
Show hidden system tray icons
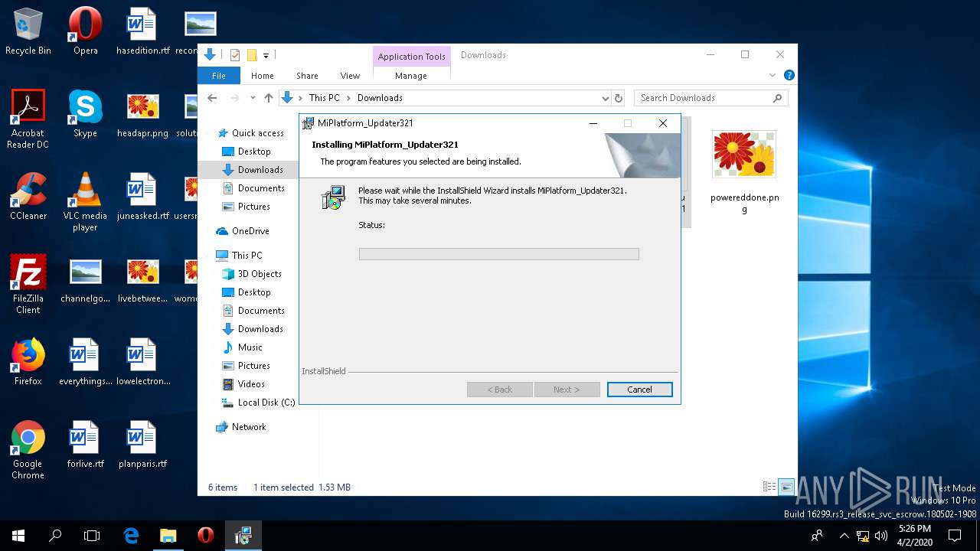[x=844, y=536]
